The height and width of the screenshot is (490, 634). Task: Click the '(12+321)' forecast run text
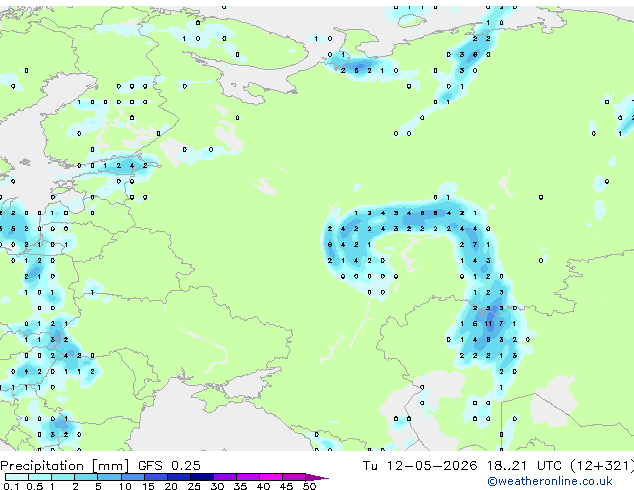602,466
